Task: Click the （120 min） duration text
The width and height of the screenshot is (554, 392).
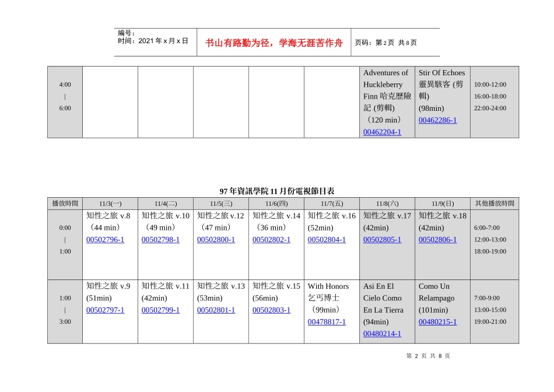Action: click(384, 120)
